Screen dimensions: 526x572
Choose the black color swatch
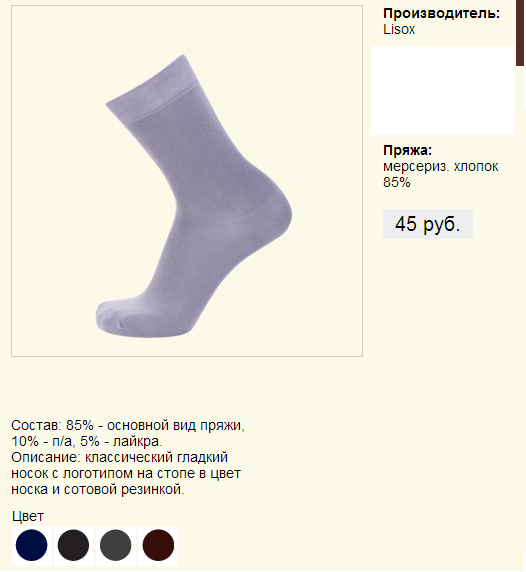pyautogui.click(x=73, y=545)
